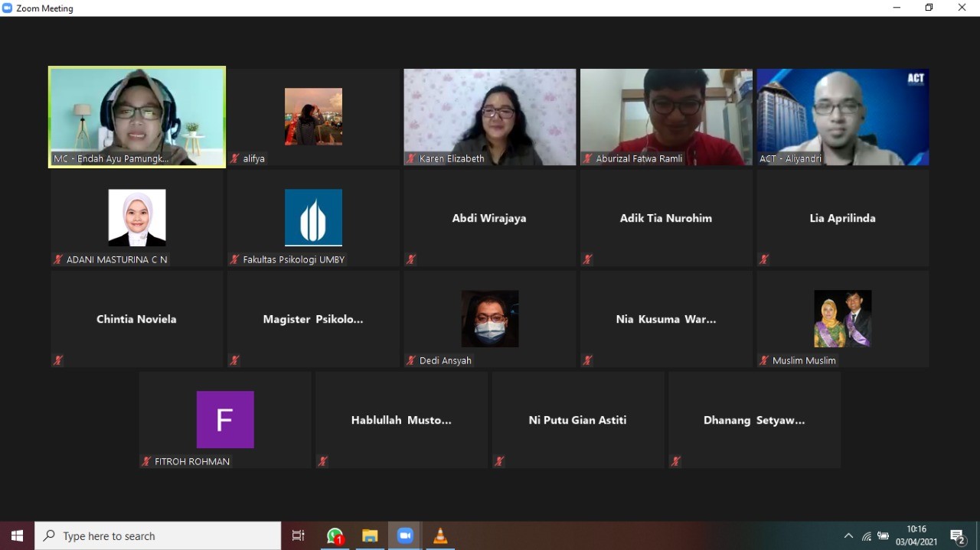
Task: Click muted mic icon in Chintia Noviela tile
Action: click(x=58, y=360)
